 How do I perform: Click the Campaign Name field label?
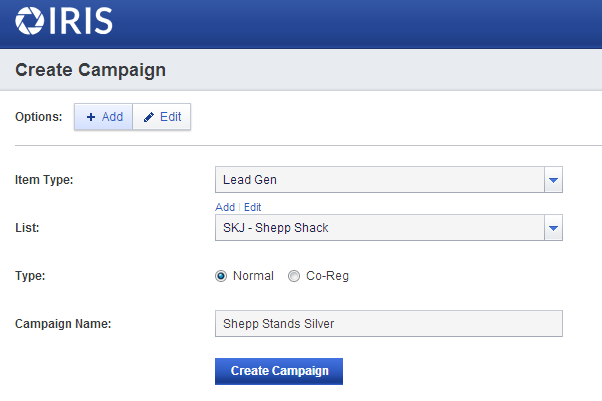(63, 324)
